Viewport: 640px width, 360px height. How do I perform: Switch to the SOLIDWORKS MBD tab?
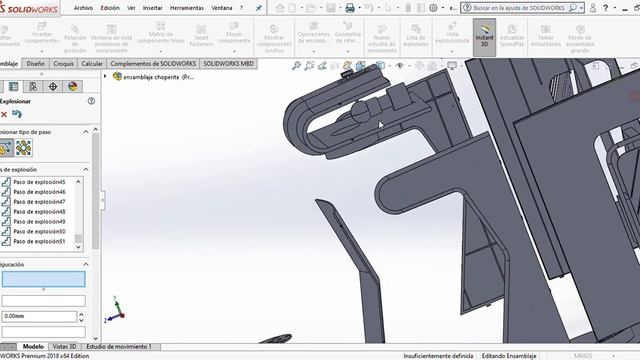pos(228,64)
